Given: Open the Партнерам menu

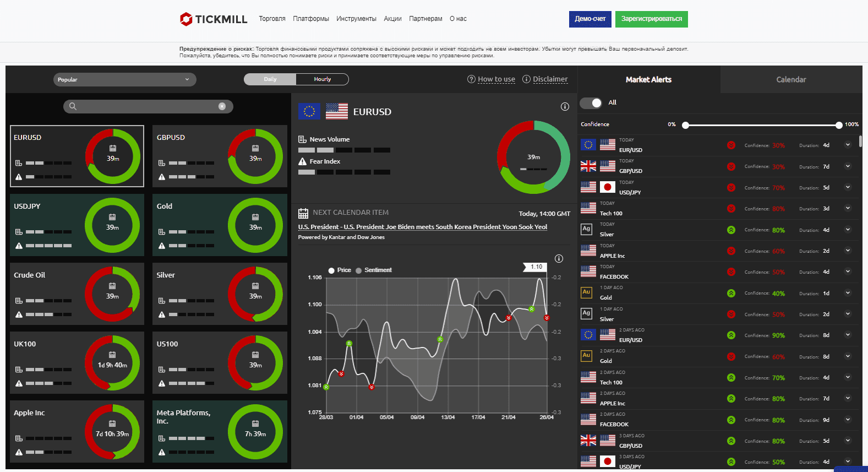Looking at the screenshot, I should tap(425, 19).
